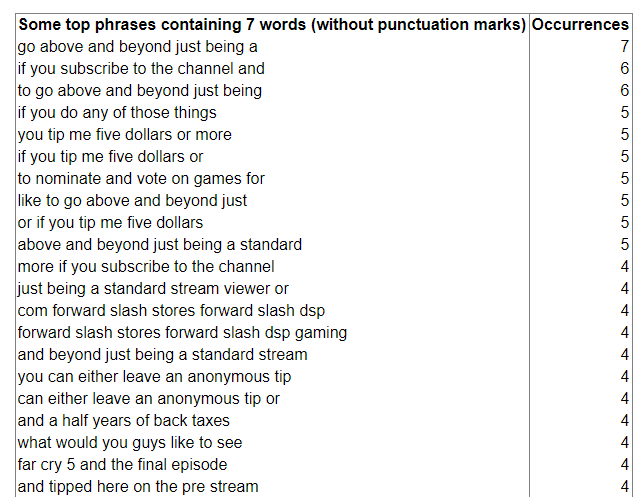Click 'forward slash stores forward slash dsp gaming'
Image resolution: width=638 pixels, height=497 pixels.
click(x=182, y=332)
